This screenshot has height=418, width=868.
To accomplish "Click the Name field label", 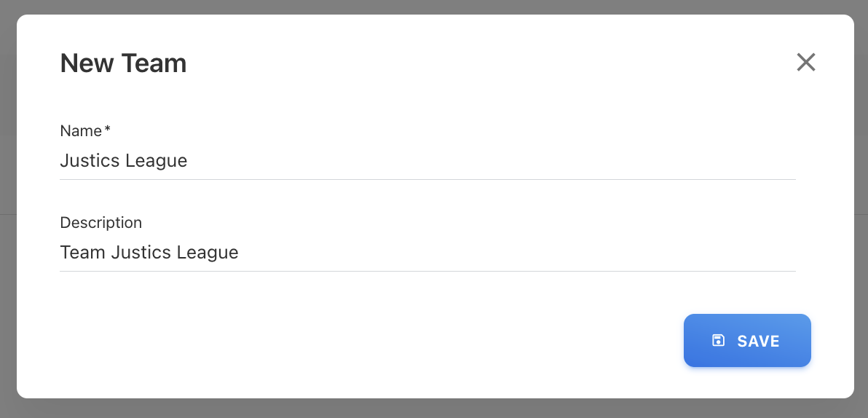I will [81, 131].
